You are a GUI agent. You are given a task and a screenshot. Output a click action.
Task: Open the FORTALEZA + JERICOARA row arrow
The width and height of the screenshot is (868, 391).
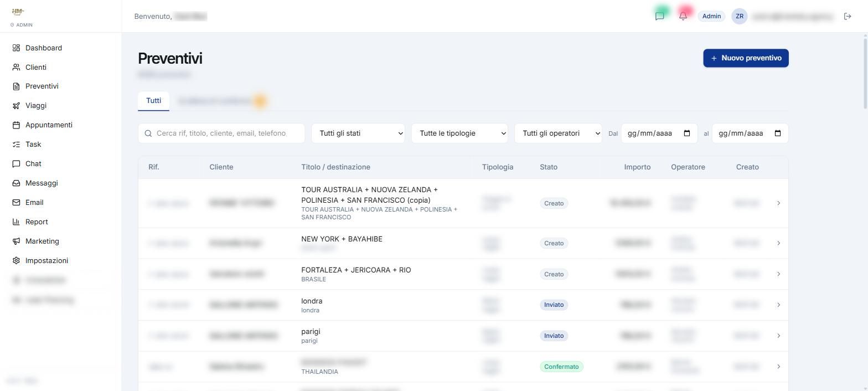click(778, 274)
